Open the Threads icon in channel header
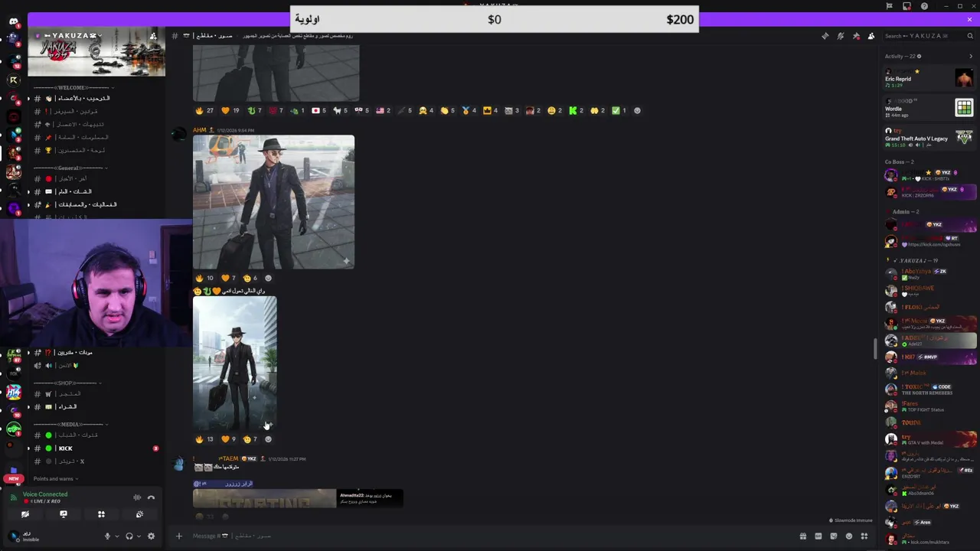The width and height of the screenshot is (980, 551). (825, 36)
